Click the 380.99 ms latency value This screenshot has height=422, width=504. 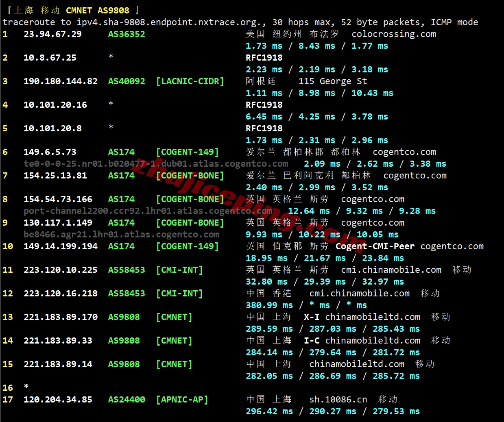pyautogui.click(x=269, y=305)
